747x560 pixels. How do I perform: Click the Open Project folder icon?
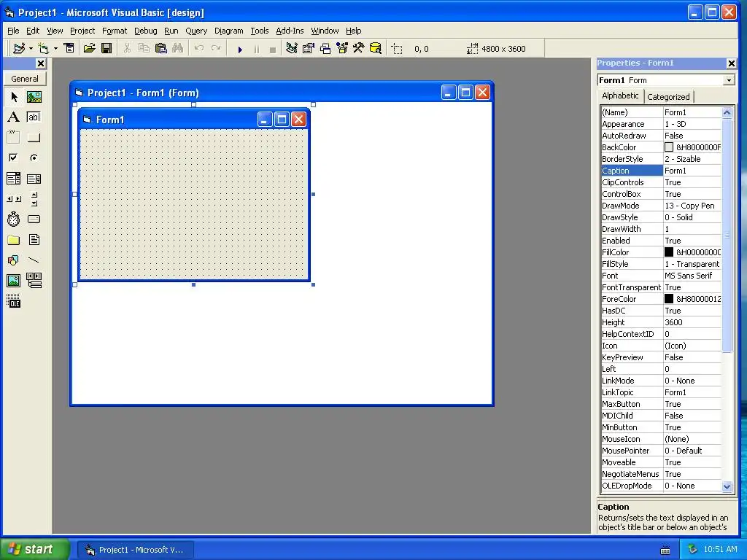tap(89, 48)
